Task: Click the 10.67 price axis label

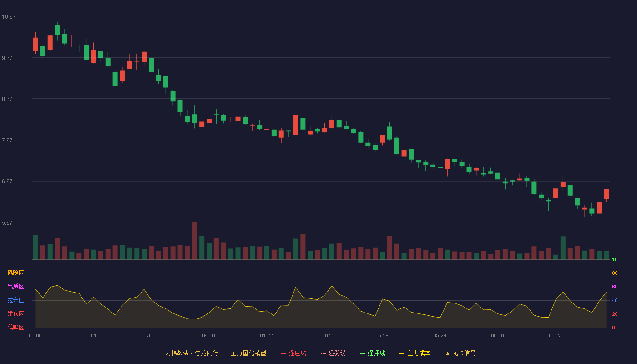Action: (9, 17)
